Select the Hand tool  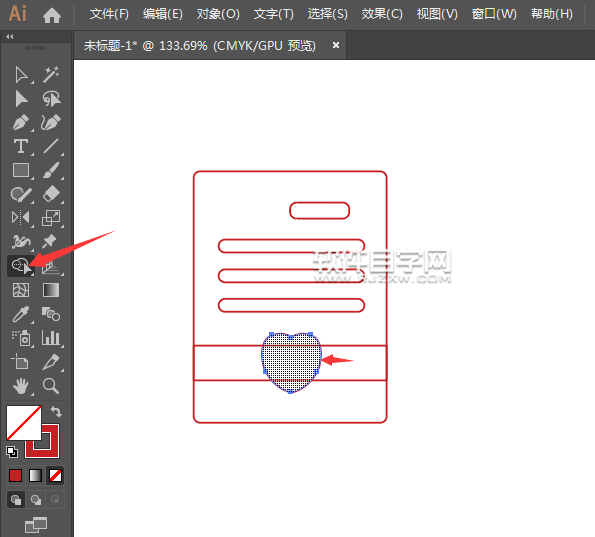tap(21, 386)
